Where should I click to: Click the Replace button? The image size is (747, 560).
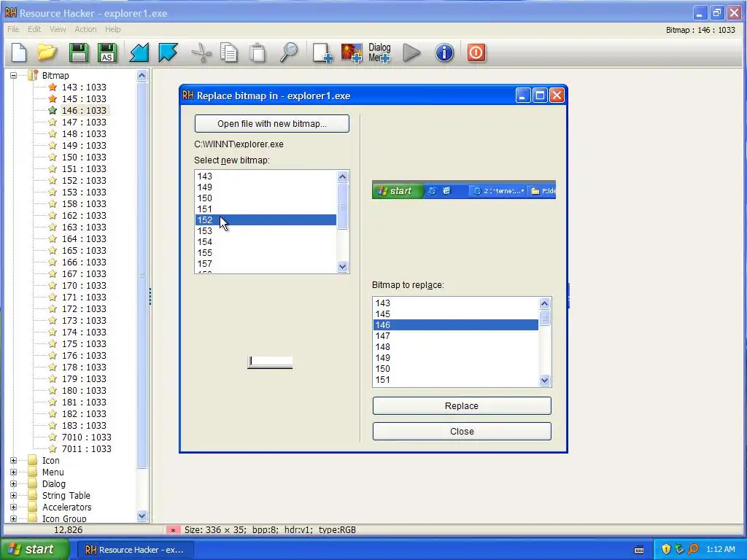tap(462, 405)
